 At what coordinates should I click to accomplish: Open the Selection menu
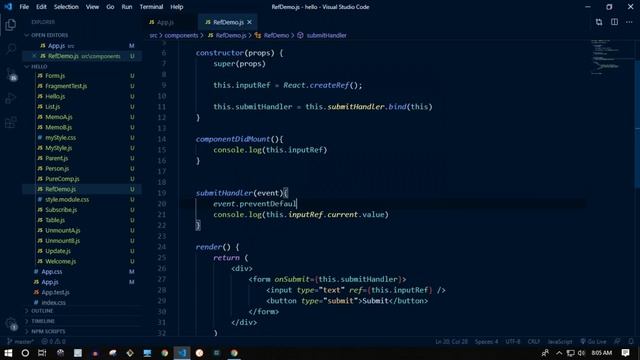(x=66, y=7)
